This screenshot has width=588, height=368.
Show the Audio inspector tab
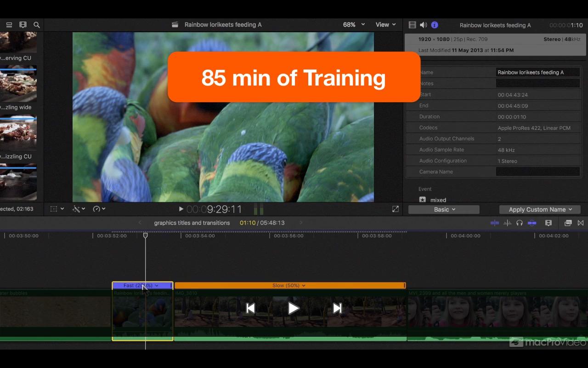(423, 25)
